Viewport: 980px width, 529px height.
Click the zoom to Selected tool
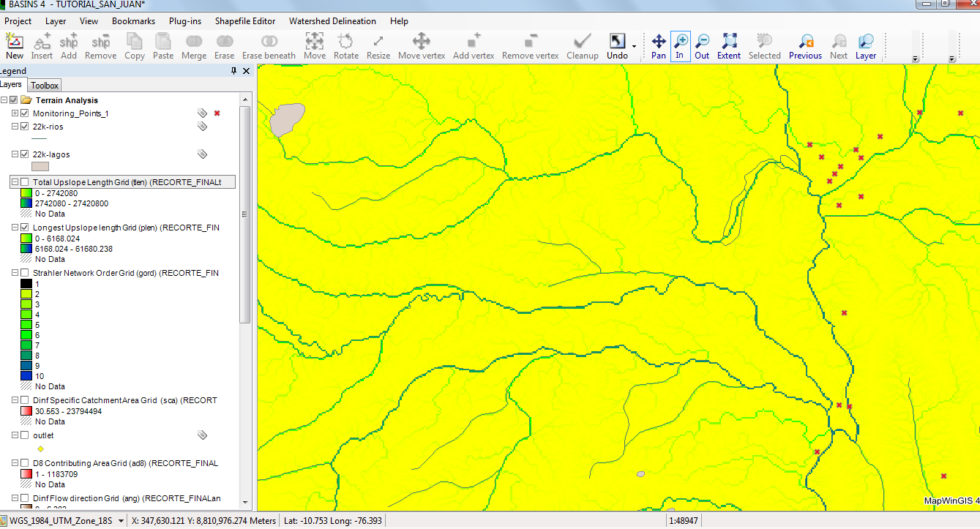point(765,46)
